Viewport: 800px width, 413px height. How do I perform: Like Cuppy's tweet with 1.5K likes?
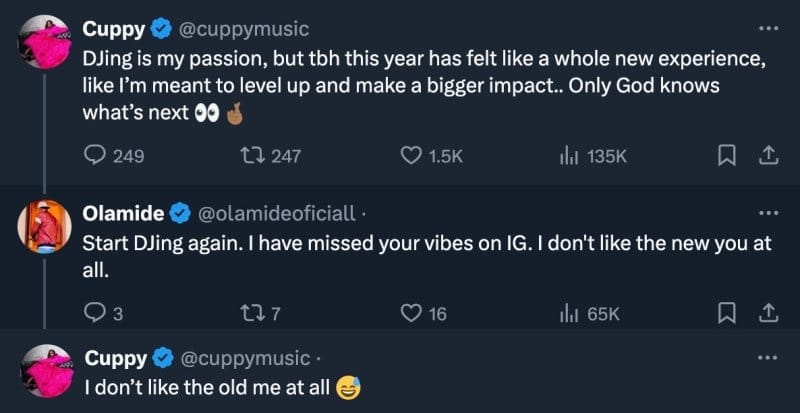(x=410, y=155)
